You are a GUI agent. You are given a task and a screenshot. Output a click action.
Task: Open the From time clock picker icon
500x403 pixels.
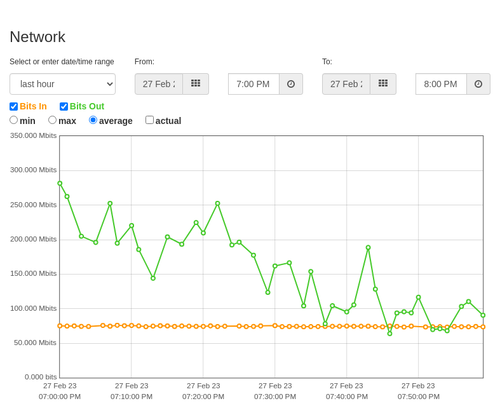click(x=291, y=84)
